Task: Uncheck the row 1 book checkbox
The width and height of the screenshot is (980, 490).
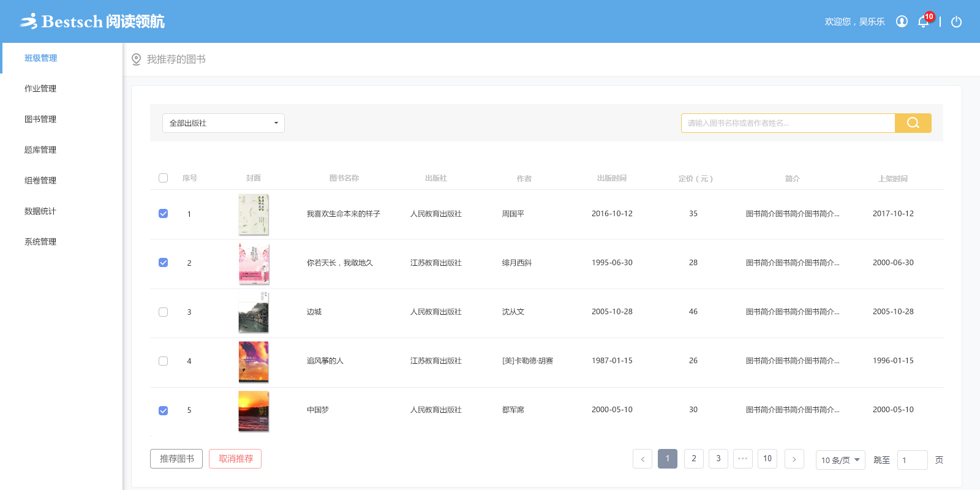Action: pyautogui.click(x=163, y=214)
